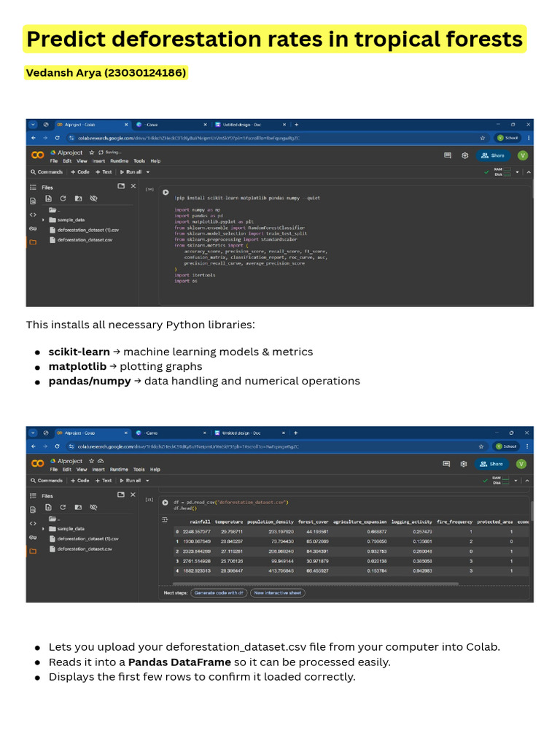Screen dimensions: 560x747
Task: Collapse header chevron in lower Colab toolbar
Action: coord(527,481)
